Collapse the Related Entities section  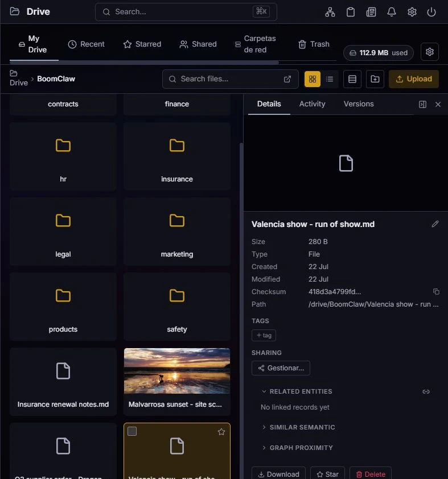[x=297, y=391]
